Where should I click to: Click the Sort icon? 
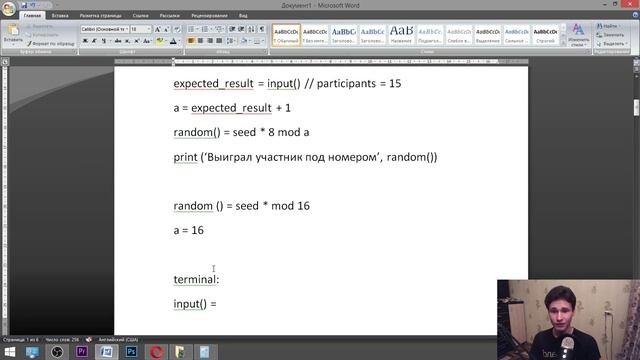[x=251, y=29]
